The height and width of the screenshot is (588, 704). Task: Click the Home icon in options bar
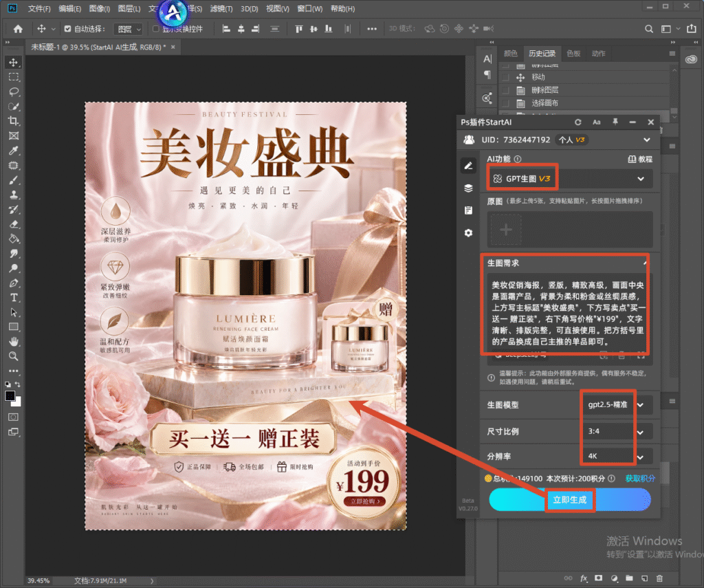(x=18, y=29)
